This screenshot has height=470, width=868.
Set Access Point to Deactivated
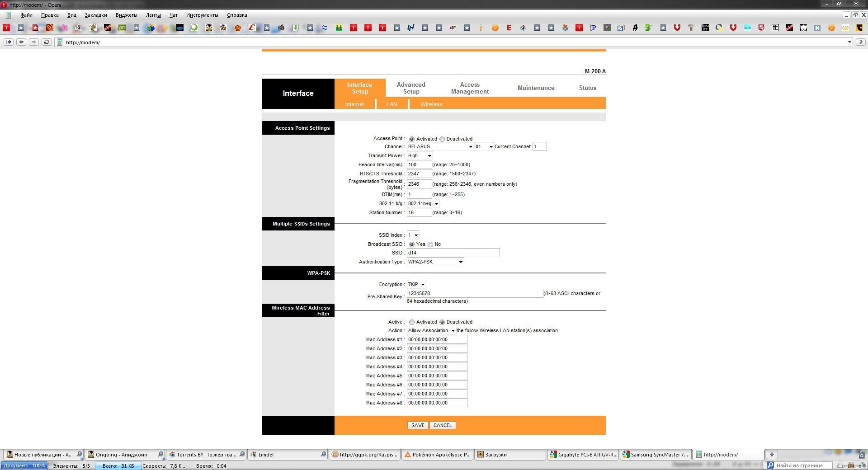(x=442, y=139)
